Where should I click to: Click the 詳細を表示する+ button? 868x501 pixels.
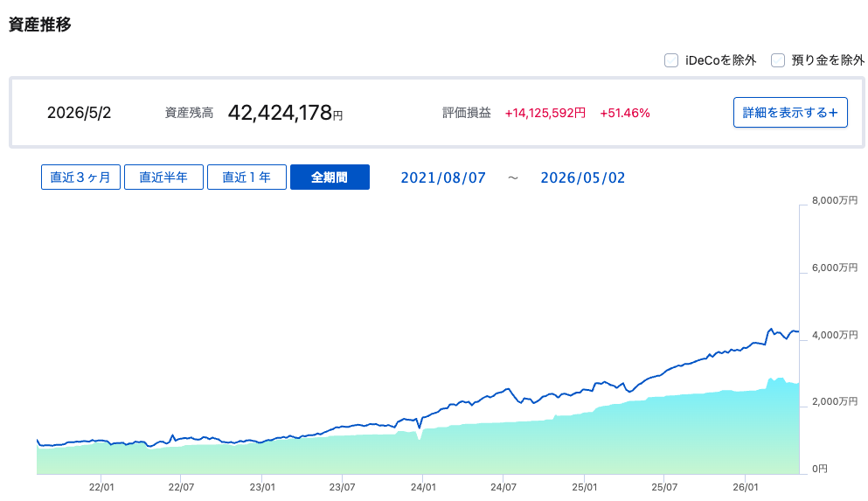point(790,113)
